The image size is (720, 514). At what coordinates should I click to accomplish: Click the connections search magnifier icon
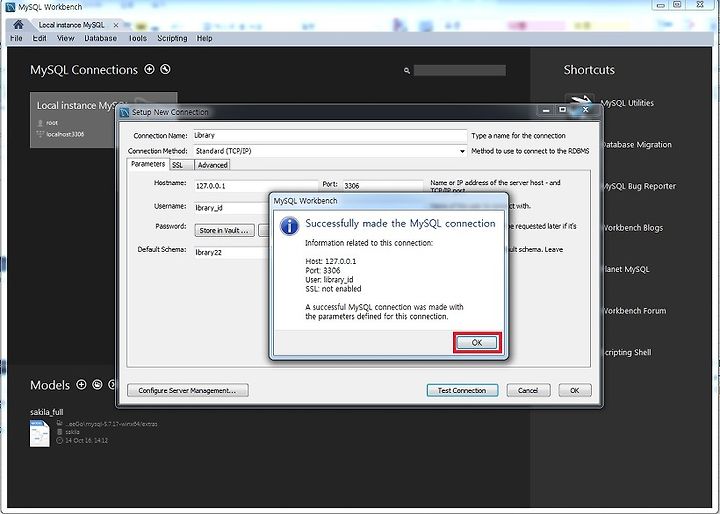pyautogui.click(x=407, y=71)
